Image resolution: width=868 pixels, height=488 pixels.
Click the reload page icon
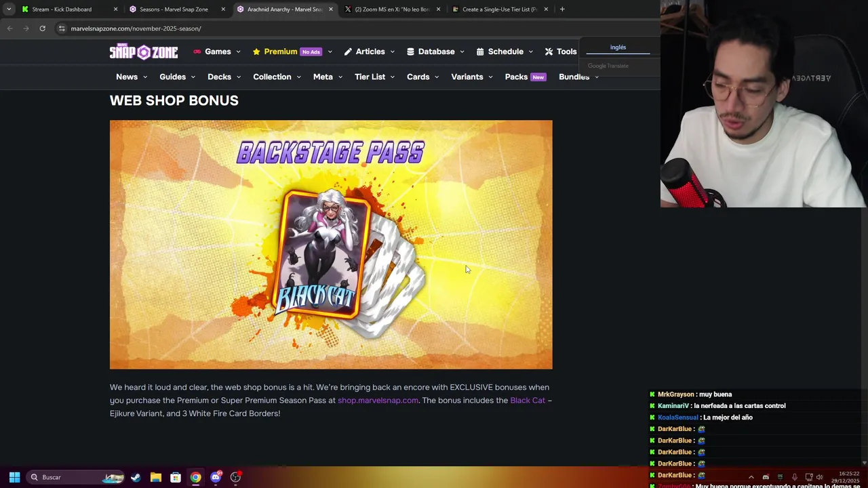click(42, 28)
